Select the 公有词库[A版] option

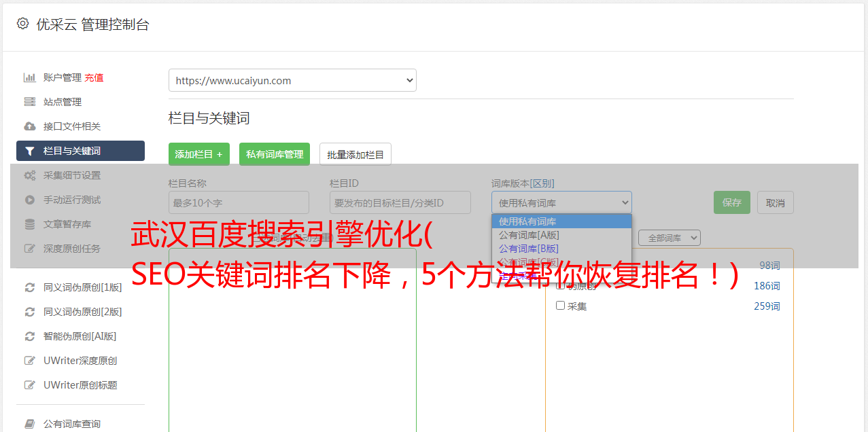click(561, 234)
